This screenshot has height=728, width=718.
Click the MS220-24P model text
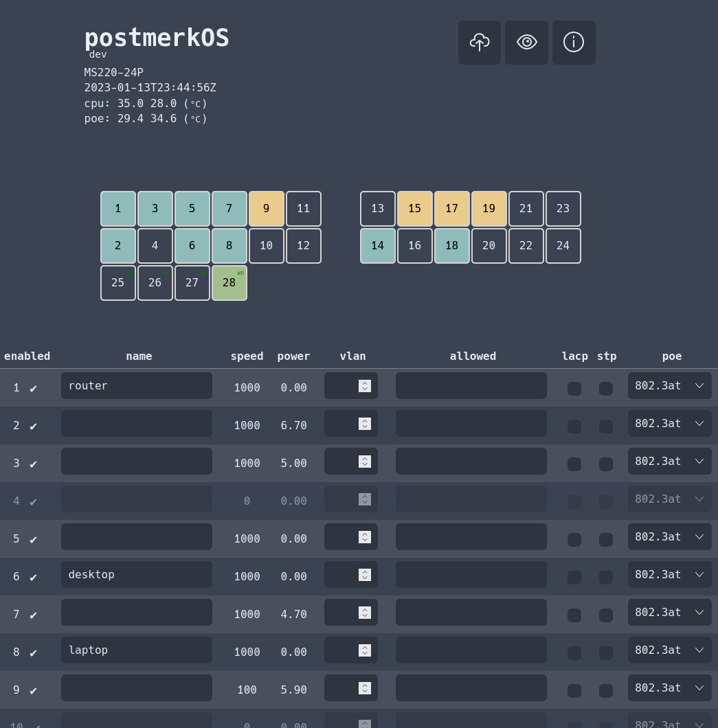[x=114, y=72]
